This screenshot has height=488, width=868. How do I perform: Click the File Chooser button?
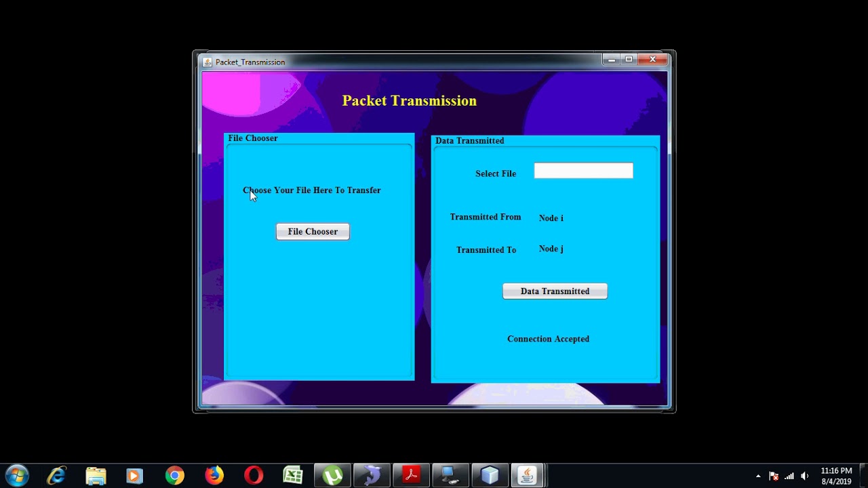(313, 232)
